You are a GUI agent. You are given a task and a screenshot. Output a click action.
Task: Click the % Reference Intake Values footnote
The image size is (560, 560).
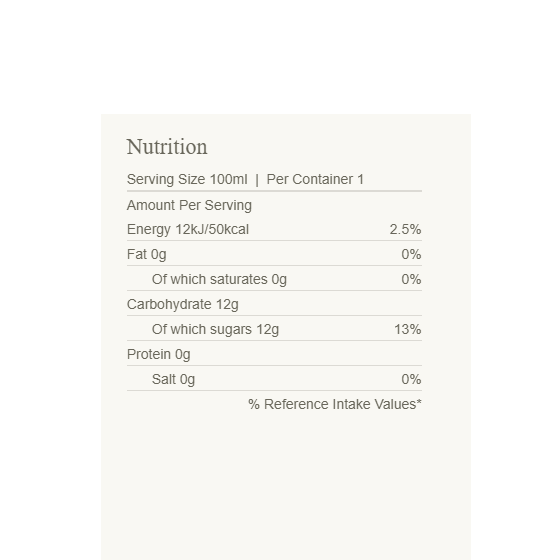click(335, 404)
